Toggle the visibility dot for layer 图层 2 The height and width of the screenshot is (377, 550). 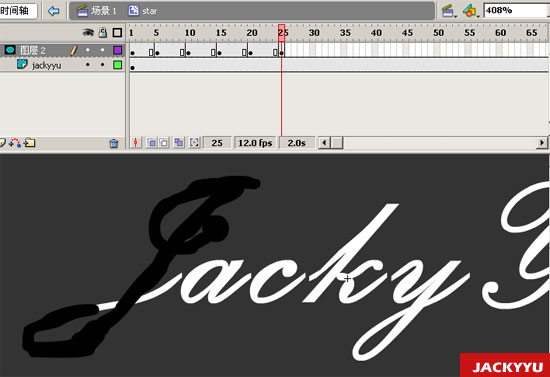(x=88, y=50)
